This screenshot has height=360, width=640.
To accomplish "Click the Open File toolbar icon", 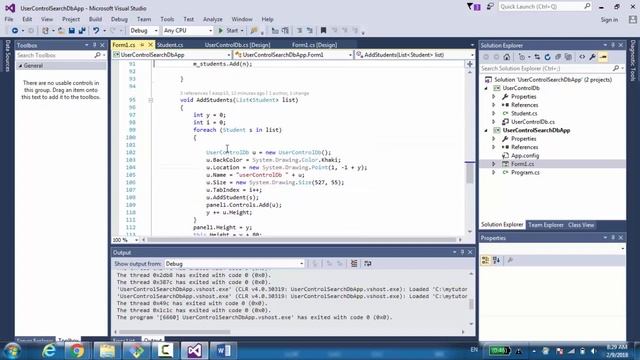I will [x=61, y=31].
